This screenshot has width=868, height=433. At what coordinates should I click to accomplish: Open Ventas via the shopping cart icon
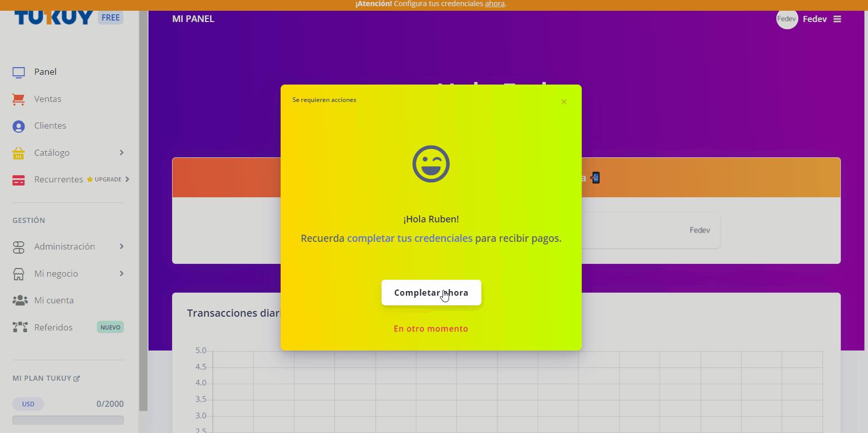tap(18, 99)
